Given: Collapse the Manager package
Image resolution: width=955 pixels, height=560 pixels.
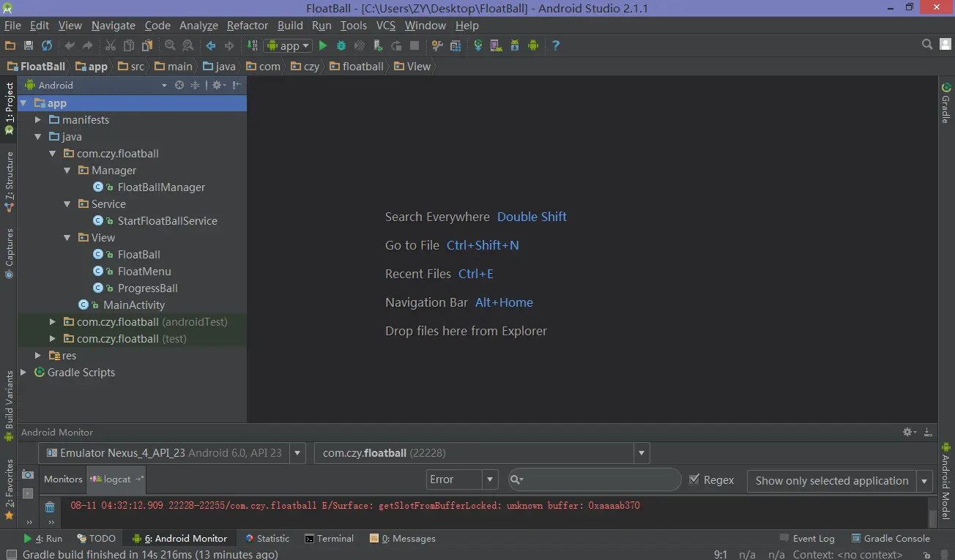Looking at the screenshot, I should tap(67, 170).
